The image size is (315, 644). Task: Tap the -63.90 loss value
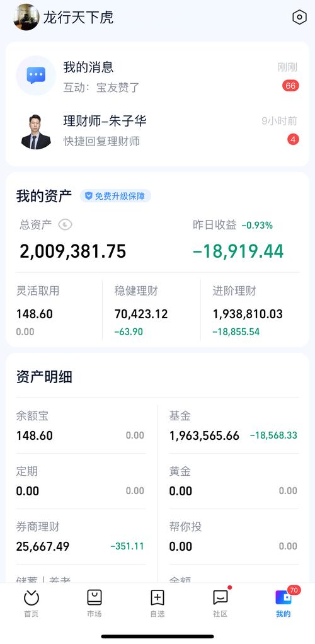pyautogui.click(x=129, y=332)
